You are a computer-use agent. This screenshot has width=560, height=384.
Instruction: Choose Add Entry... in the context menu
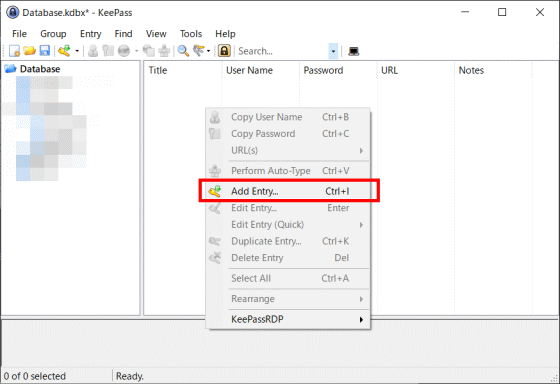(x=288, y=191)
